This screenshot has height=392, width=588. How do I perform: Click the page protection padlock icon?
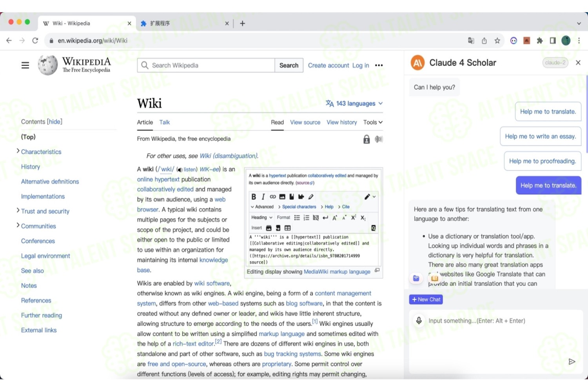pyautogui.click(x=367, y=139)
